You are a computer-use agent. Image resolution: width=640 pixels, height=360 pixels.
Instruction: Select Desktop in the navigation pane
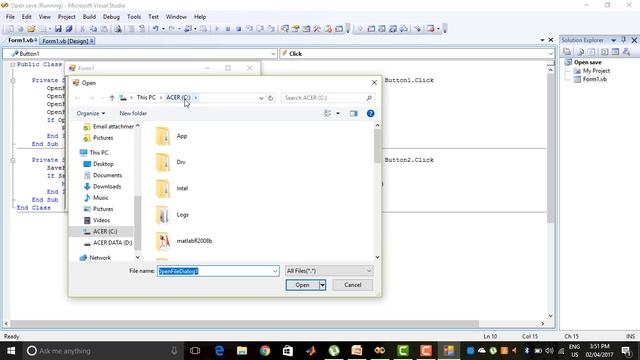103,164
